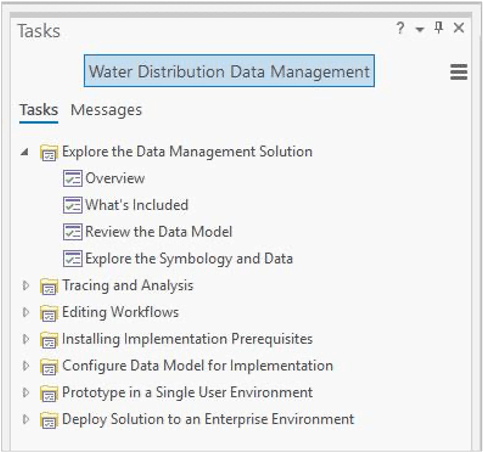Click the Explore the Symbology and Data icon
Viewport: 483px width, 452px height.
[72, 259]
